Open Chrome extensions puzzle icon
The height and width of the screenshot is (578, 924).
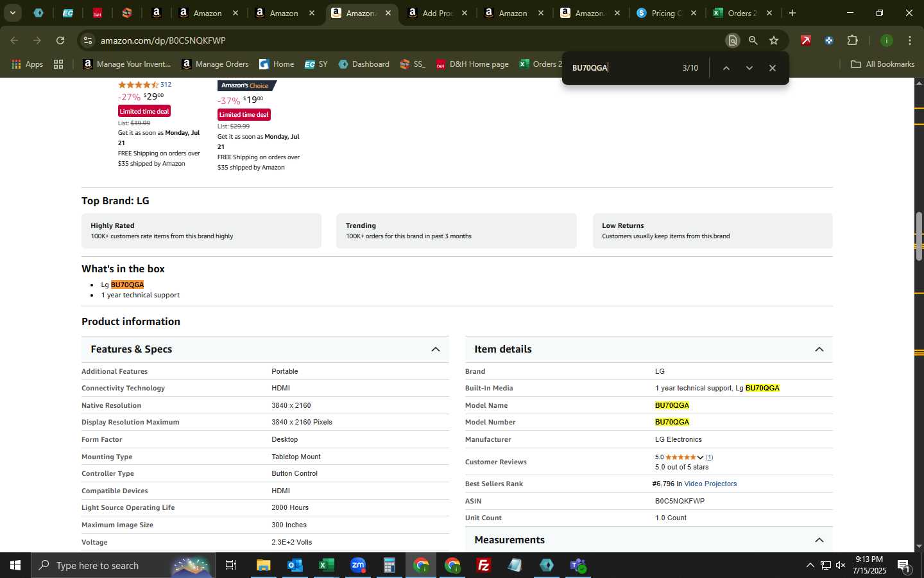point(852,40)
